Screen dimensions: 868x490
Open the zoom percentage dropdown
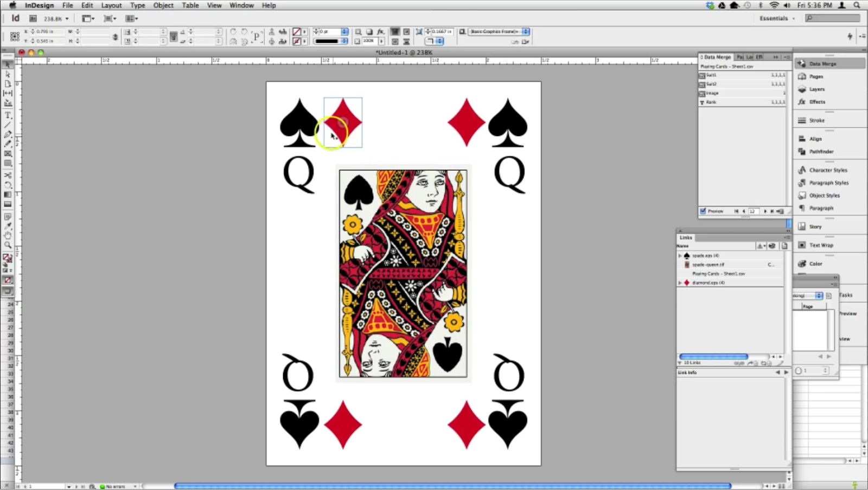(x=66, y=18)
